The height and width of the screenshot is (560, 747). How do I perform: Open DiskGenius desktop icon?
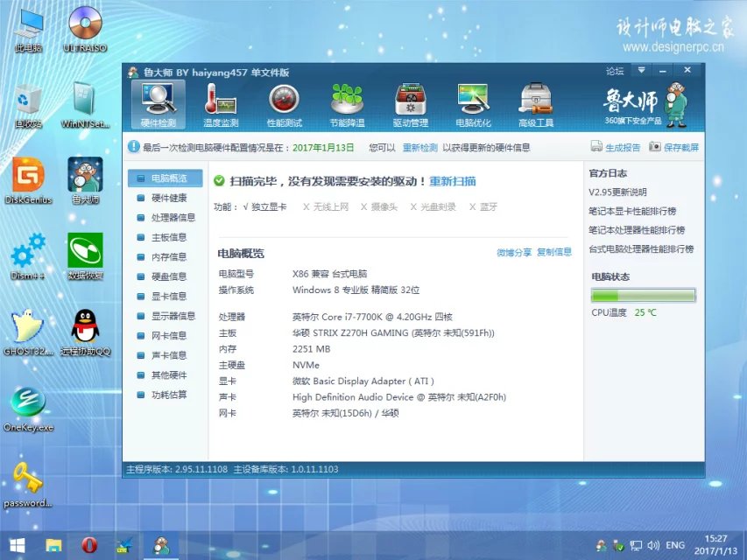pyautogui.click(x=29, y=181)
